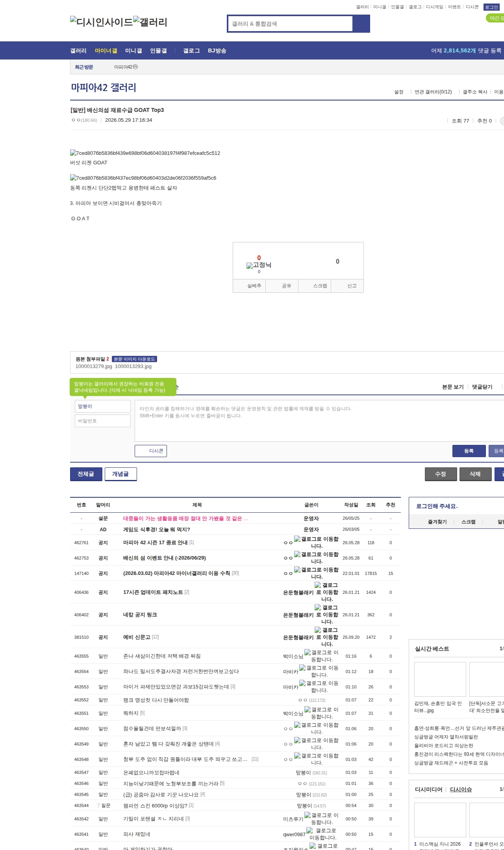Share the post with the 공유 button
Image resolution: width=504 pixels, height=850 pixels.
pyautogui.click(x=282, y=286)
